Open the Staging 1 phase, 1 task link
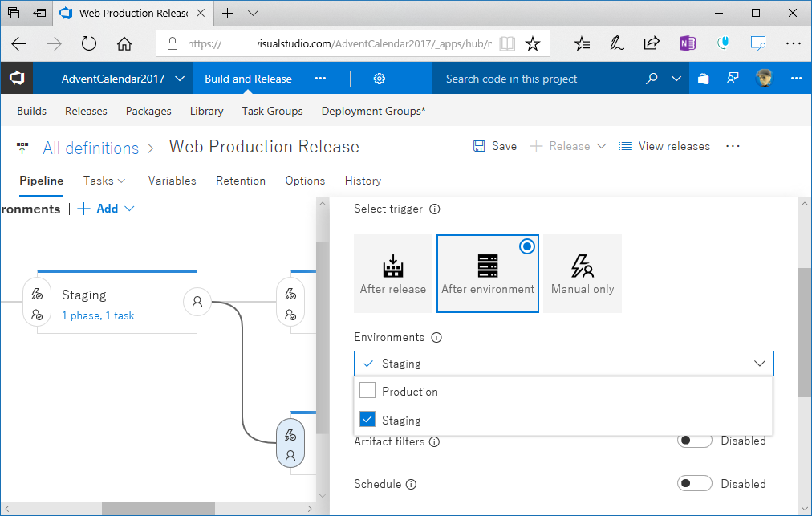 click(x=98, y=315)
